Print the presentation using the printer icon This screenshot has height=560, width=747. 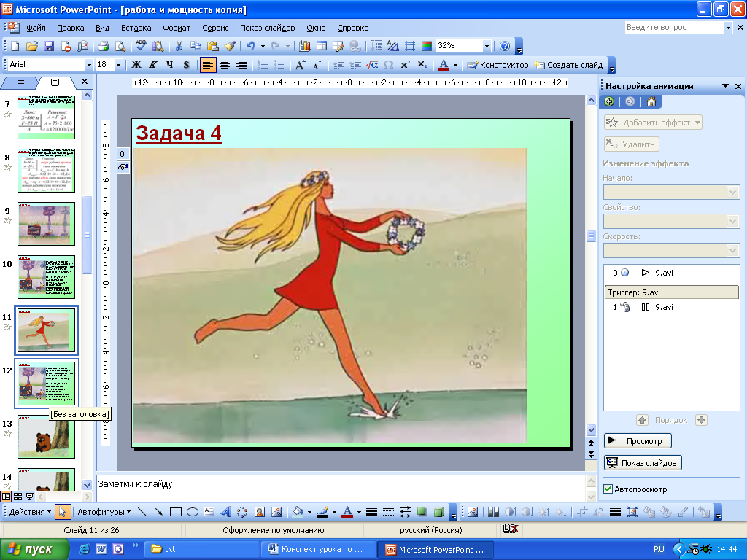(103, 46)
